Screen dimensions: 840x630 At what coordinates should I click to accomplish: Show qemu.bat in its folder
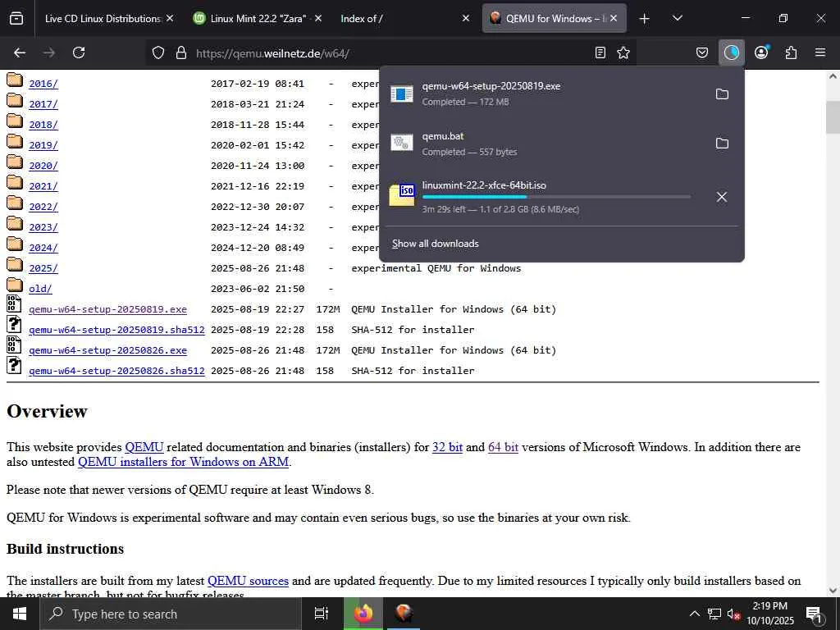[722, 143]
